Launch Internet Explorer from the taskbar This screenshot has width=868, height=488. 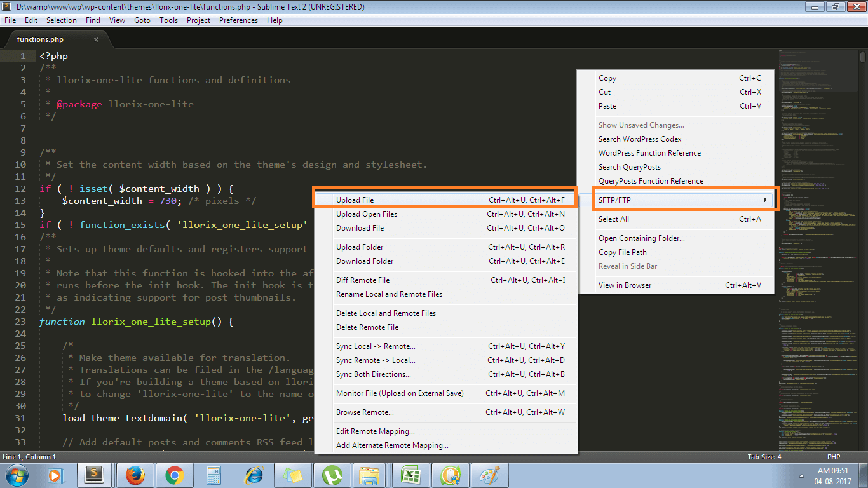tap(254, 475)
